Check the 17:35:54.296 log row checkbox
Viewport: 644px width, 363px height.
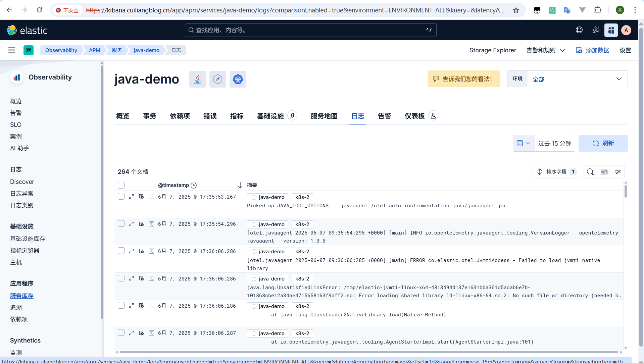point(121,223)
